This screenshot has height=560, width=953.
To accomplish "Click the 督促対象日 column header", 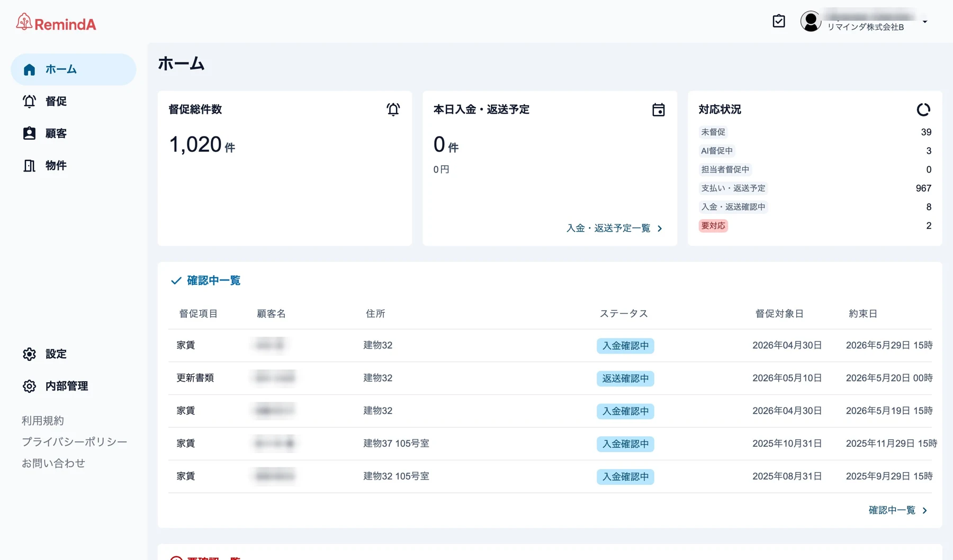I will click(779, 314).
